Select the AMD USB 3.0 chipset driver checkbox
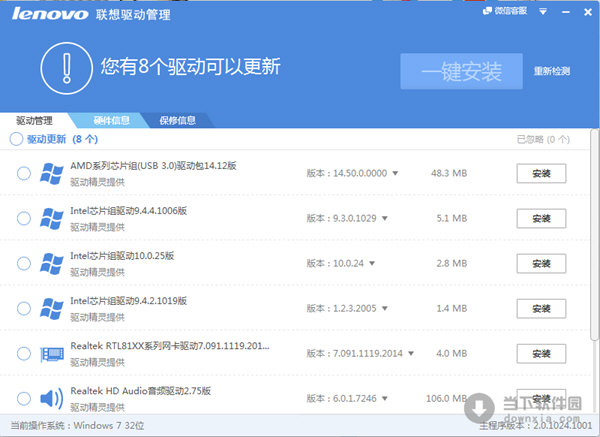The image size is (600, 437). (x=24, y=173)
